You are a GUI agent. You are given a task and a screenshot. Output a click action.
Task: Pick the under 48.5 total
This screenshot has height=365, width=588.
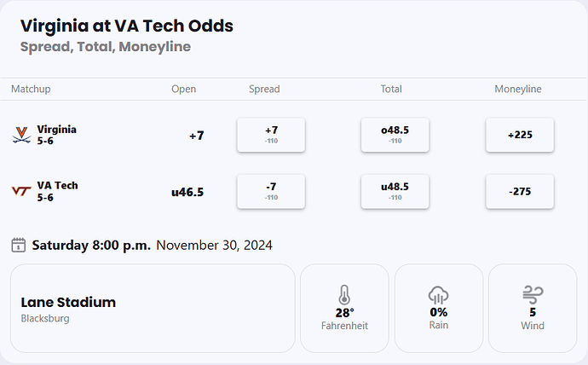[395, 192]
